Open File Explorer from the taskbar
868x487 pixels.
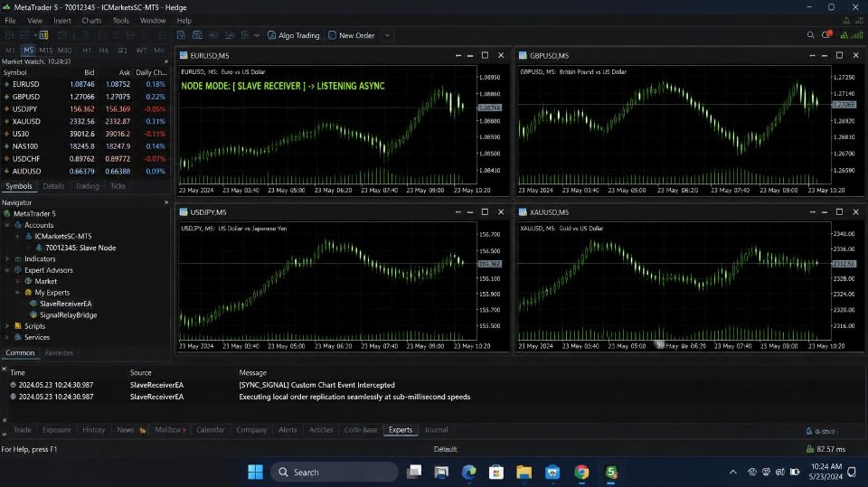coord(524,472)
